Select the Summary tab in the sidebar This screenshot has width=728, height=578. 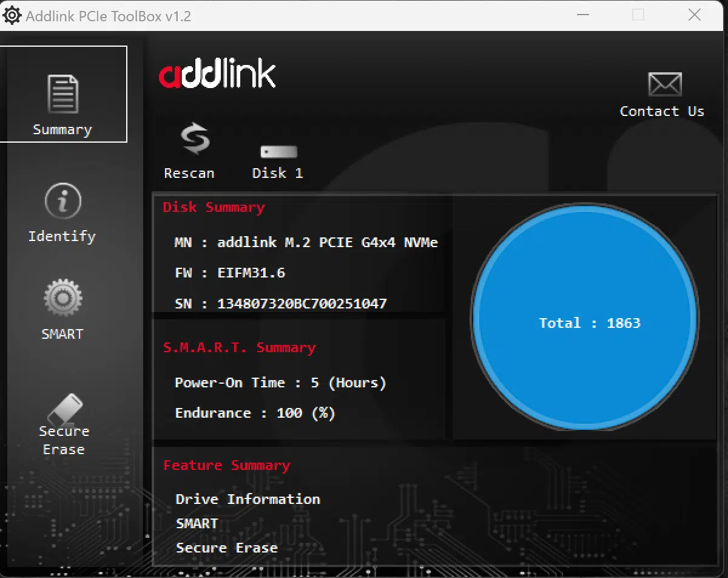click(62, 129)
